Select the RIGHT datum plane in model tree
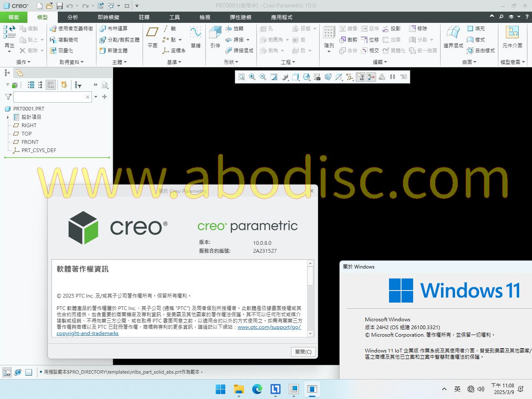Screen dimensions: 532x399 (29, 126)
